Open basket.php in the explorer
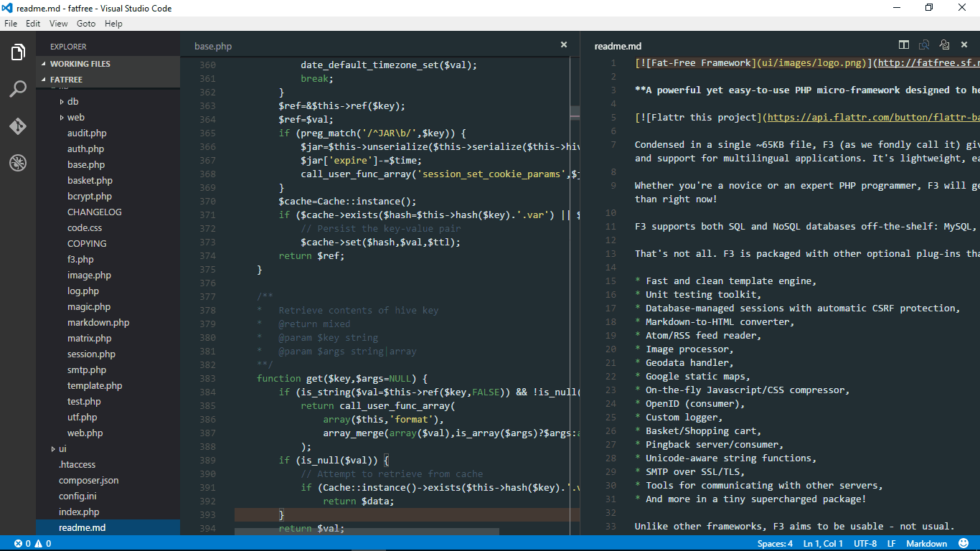The width and height of the screenshot is (980, 551). click(90, 181)
